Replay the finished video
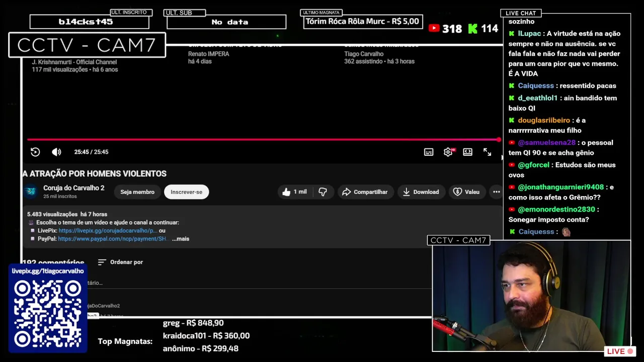 click(35, 152)
